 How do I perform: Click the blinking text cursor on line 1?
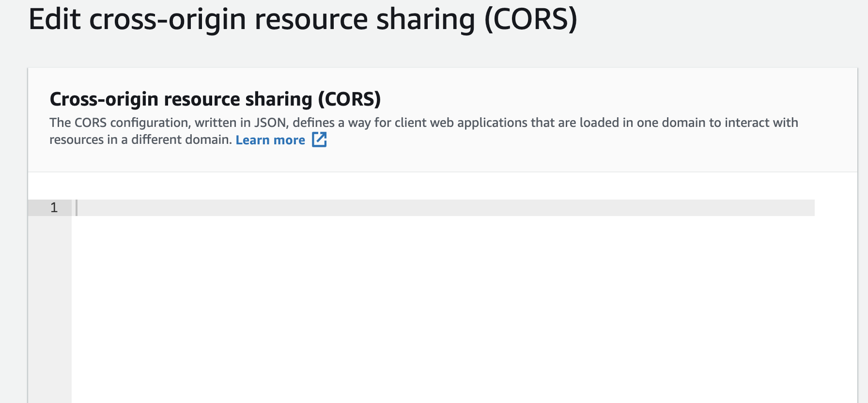click(x=77, y=208)
